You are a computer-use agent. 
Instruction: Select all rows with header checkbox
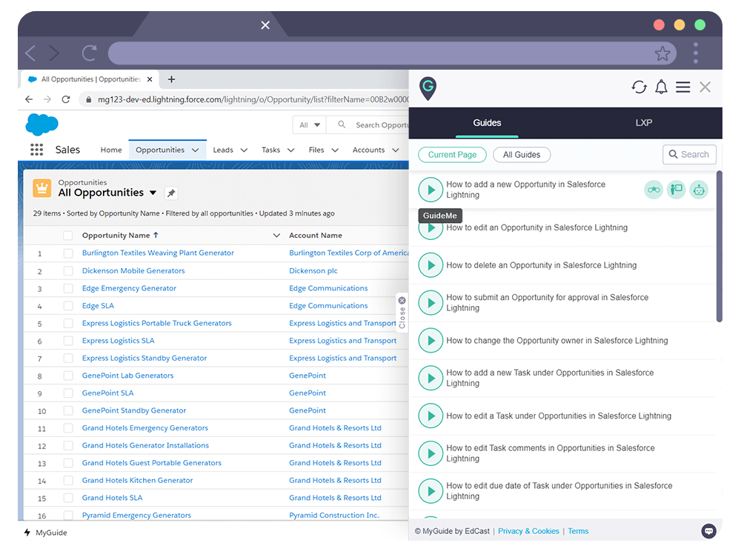67,236
